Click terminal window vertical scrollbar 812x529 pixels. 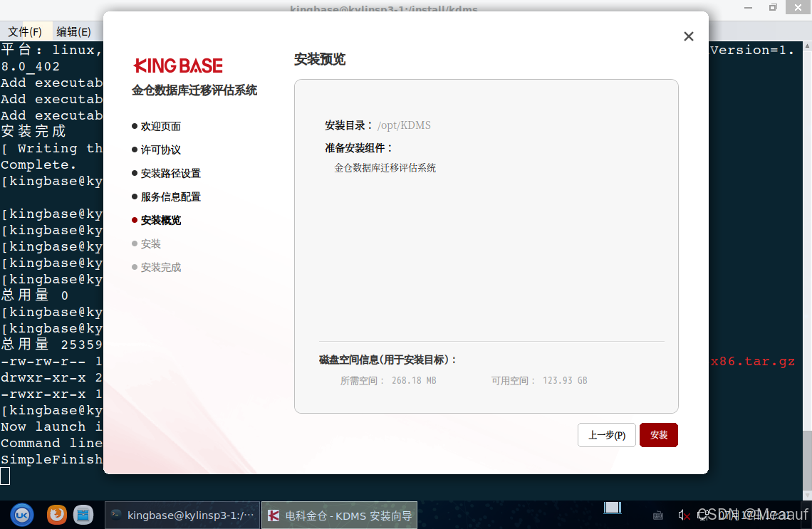(807, 270)
